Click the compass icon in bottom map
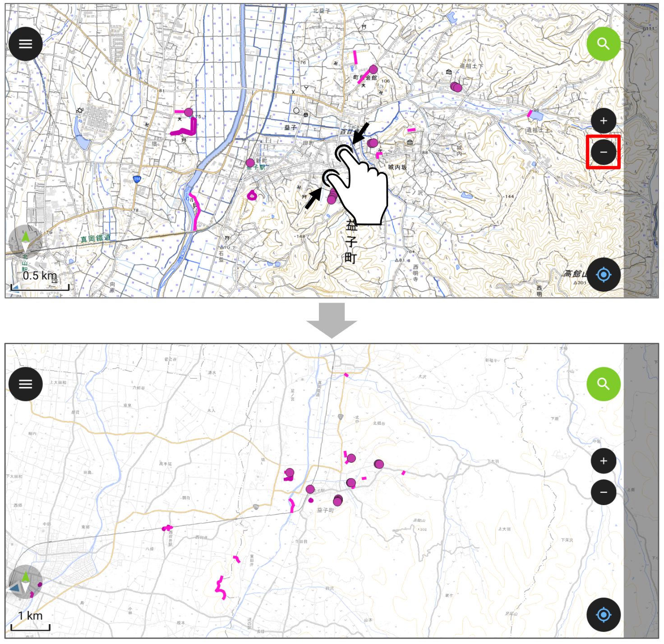This screenshot has height=644, width=664. [25, 582]
